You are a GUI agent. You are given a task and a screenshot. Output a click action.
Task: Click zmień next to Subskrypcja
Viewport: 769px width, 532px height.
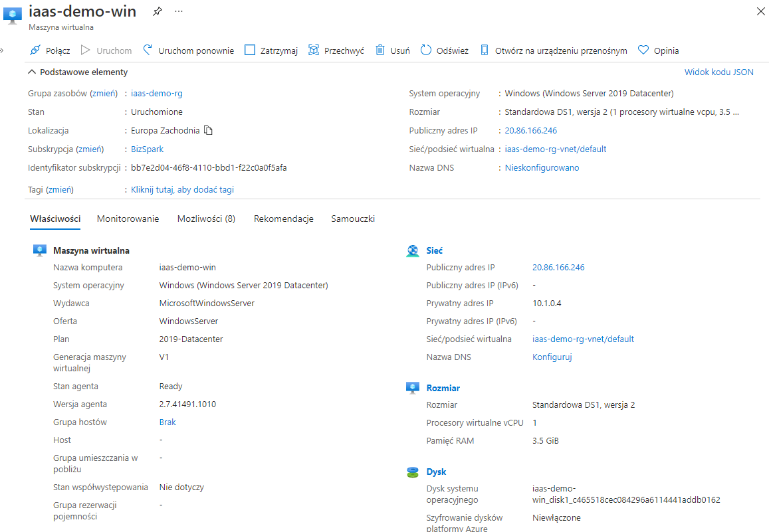pyautogui.click(x=90, y=149)
